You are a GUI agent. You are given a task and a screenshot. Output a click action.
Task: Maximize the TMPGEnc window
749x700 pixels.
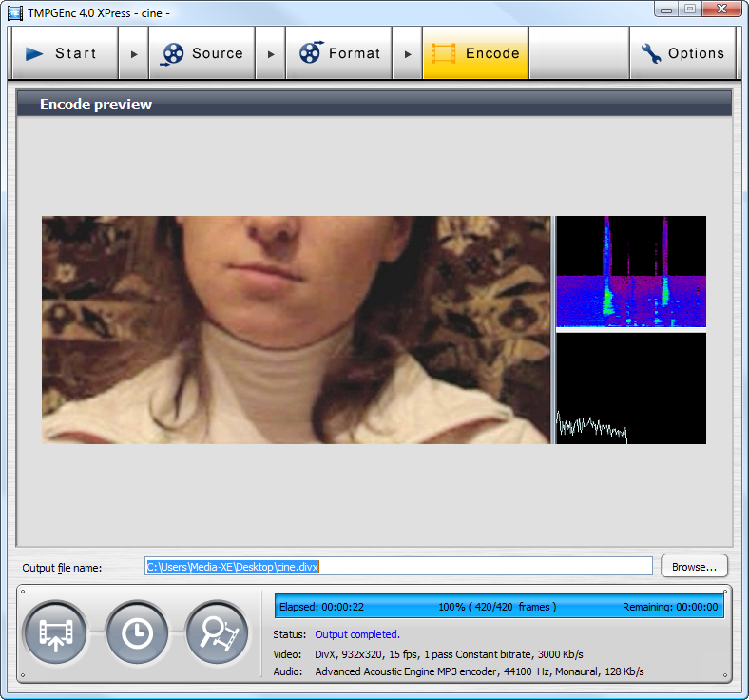coord(690,10)
